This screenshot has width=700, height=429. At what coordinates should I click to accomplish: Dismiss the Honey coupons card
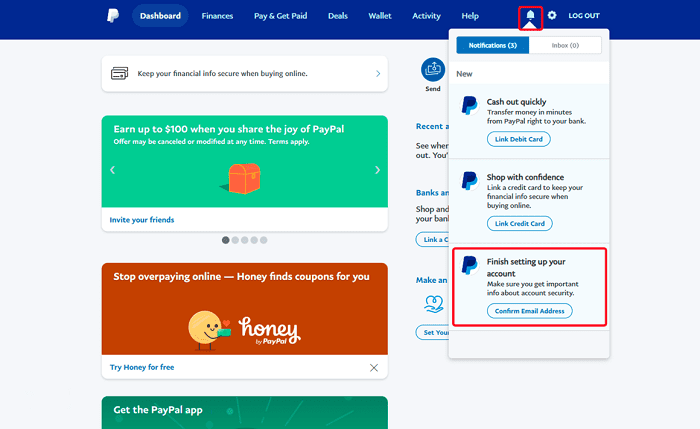pyautogui.click(x=374, y=367)
